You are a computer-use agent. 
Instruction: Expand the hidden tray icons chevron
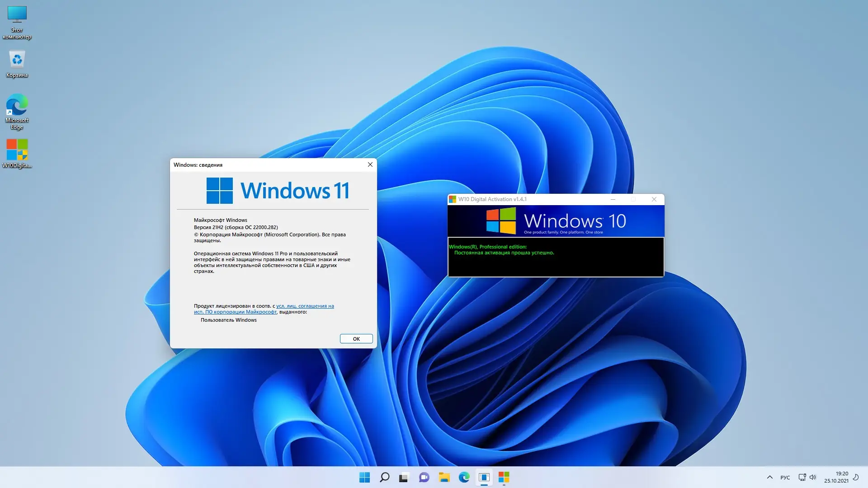[x=769, y=477]
